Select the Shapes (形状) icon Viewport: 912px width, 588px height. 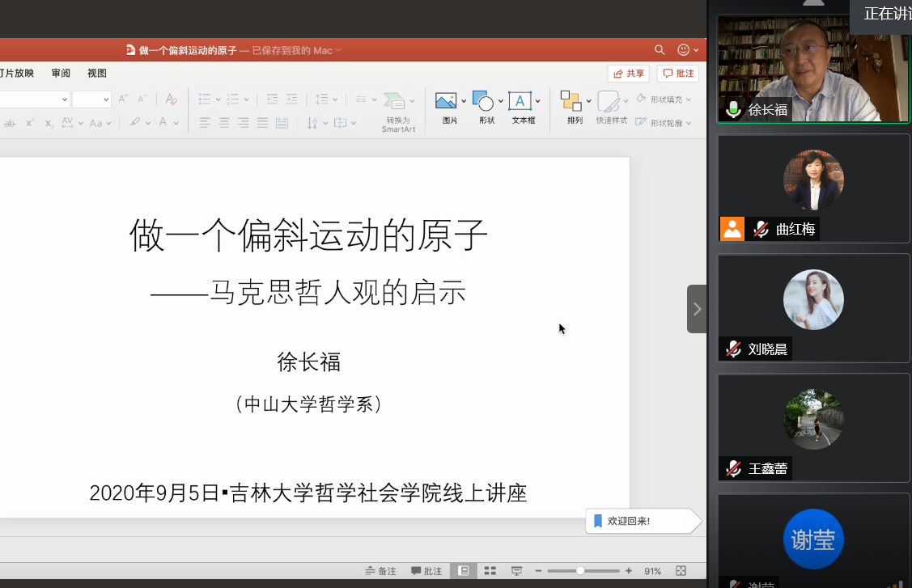coord(483,101)
